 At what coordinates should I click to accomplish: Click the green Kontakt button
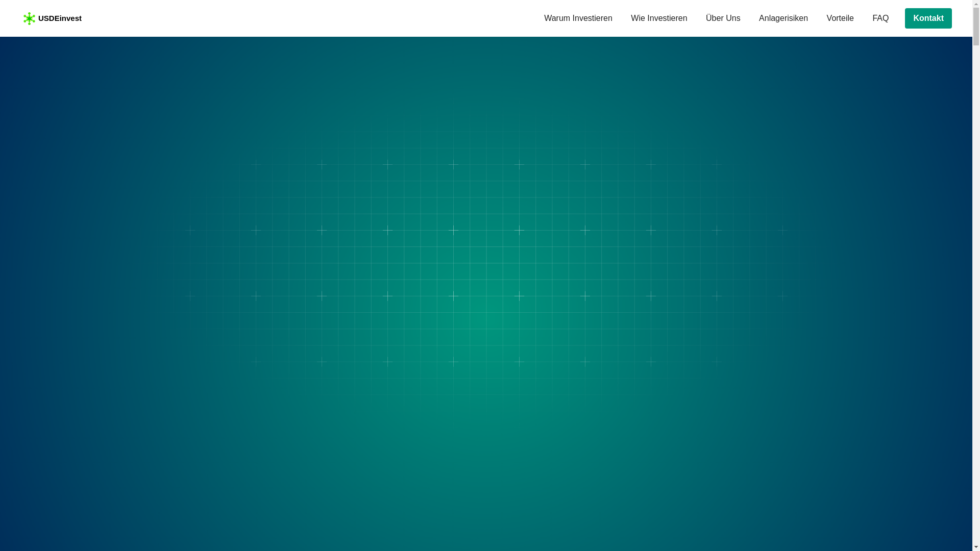(928, 18)
